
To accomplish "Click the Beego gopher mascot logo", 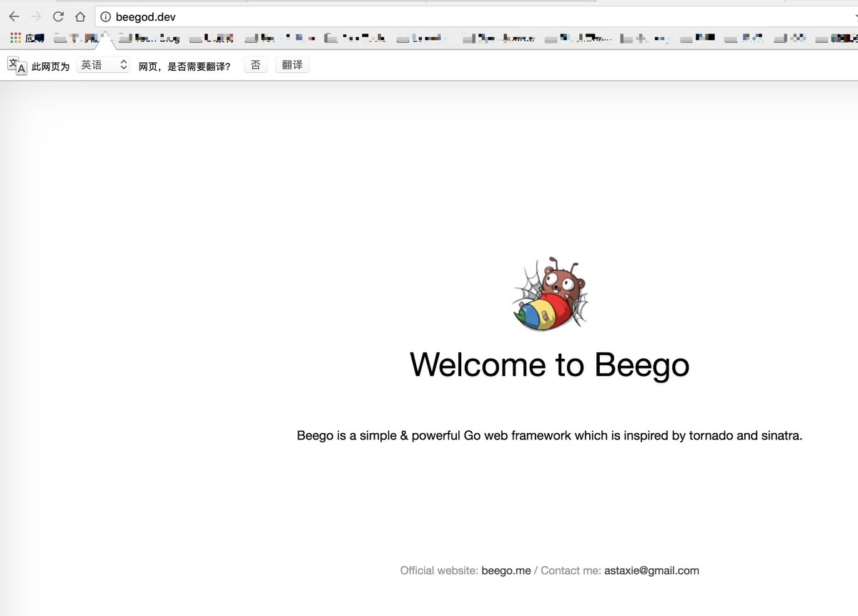I will click(x=551, y=294).
